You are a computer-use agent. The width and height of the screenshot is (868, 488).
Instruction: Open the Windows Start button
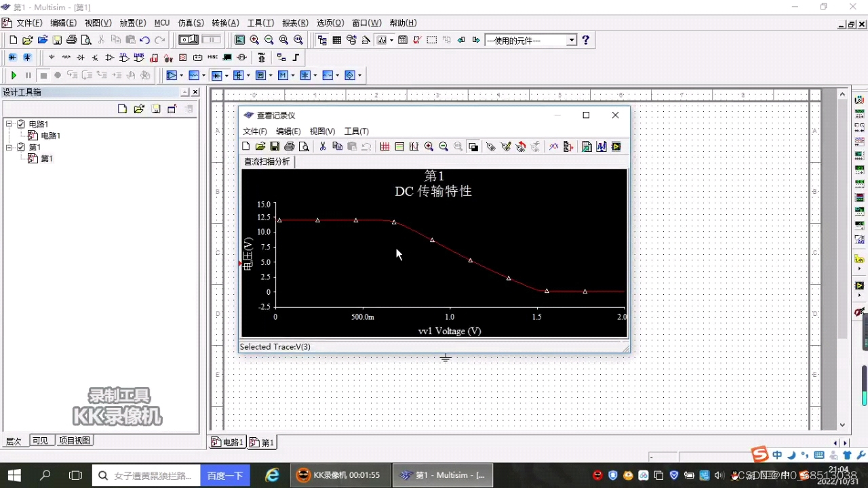coord(14,475)
